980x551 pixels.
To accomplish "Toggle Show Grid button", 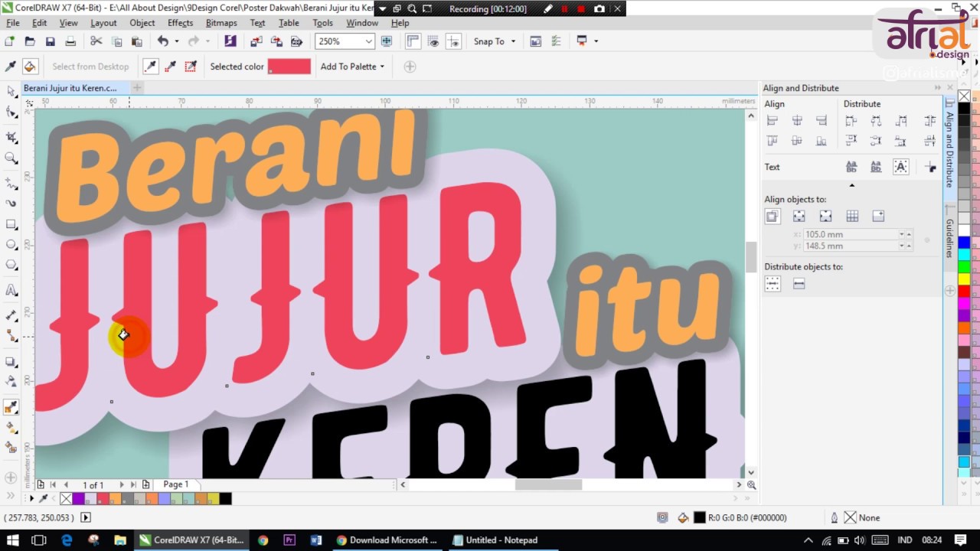I will 433,41.
